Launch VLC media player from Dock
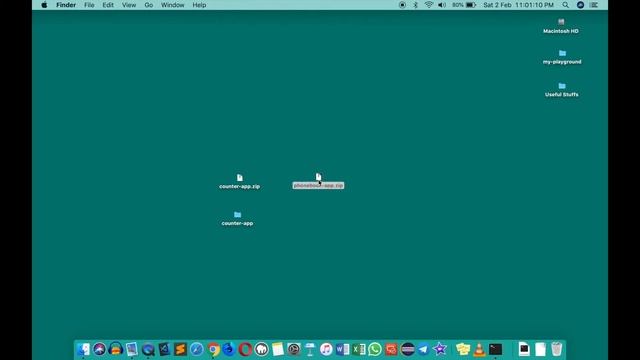 click(479, 349)
